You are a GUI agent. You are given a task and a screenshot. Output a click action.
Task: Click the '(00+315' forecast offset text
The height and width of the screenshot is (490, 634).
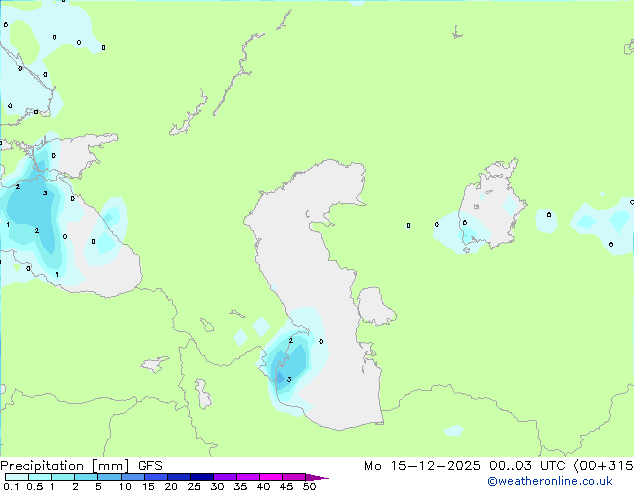[603, 466]
